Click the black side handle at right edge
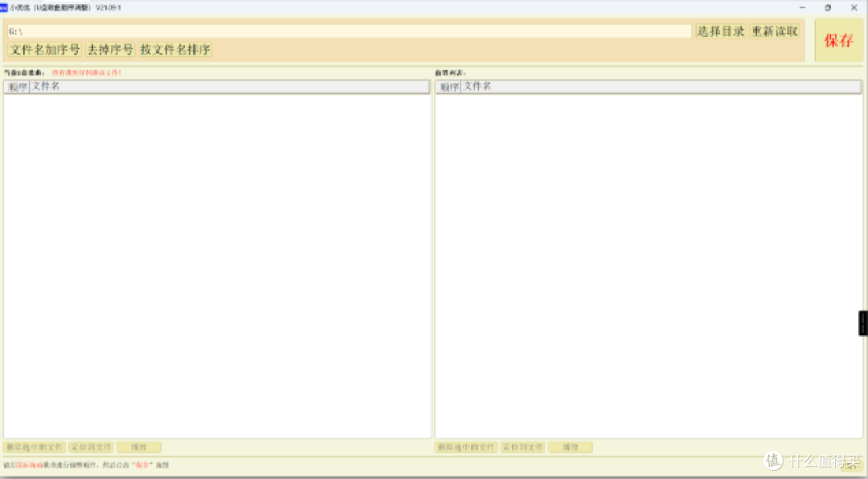 pyautogui.click(x=863, y=323)
